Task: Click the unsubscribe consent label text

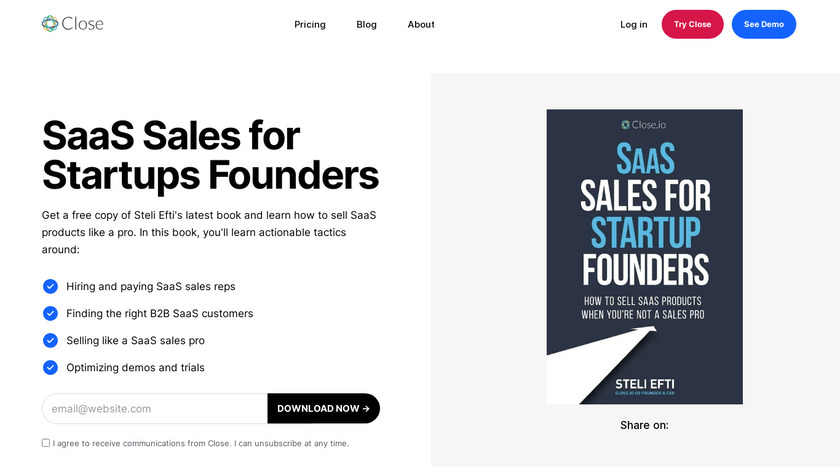Action: coord(200,443)
